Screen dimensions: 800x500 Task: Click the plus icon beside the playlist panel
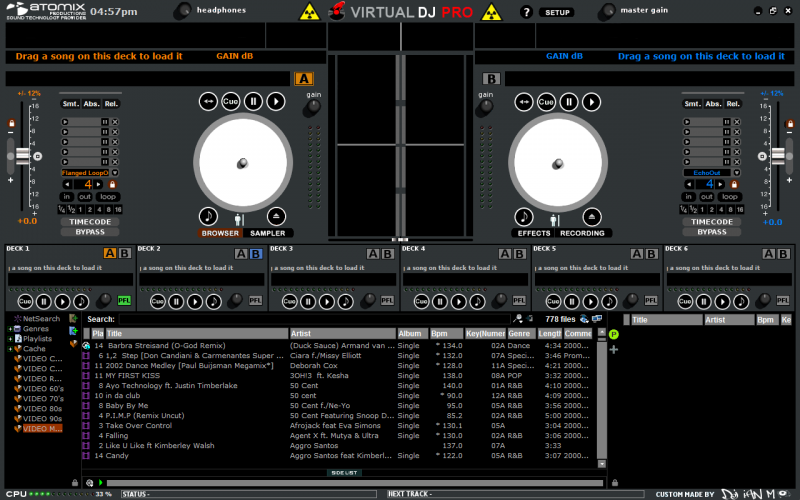(x=614, y=350)
